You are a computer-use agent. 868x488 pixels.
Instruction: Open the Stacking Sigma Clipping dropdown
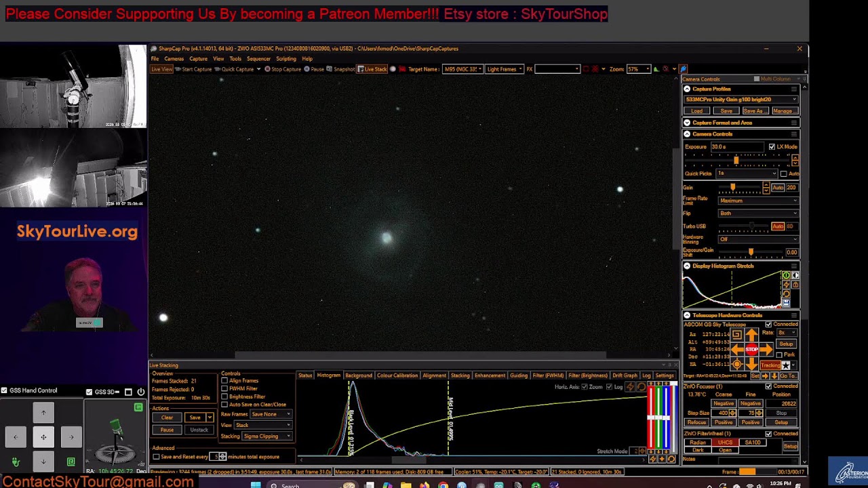coord(267,436)
